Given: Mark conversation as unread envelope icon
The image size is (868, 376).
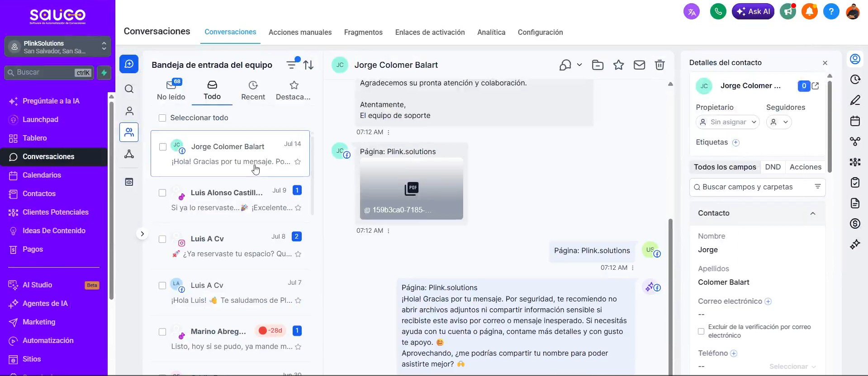Looking at the screenshot, I should [x=639, y=65].
